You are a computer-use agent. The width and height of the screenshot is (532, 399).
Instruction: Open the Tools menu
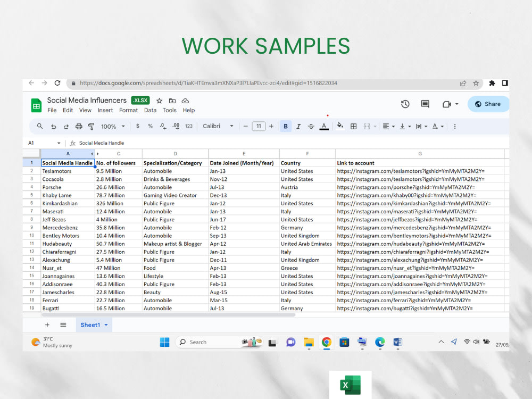(169, 110)
